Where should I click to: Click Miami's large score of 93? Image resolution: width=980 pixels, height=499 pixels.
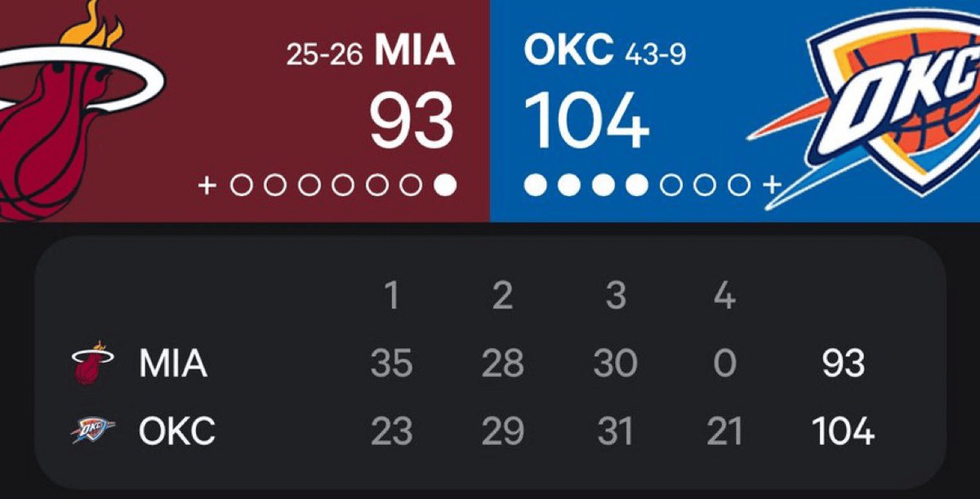[x=412, y=120]
